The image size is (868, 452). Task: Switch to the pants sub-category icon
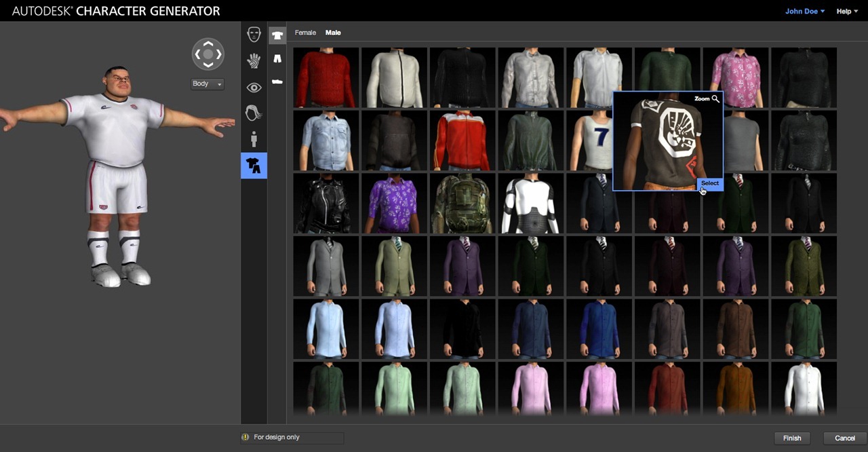277,59
